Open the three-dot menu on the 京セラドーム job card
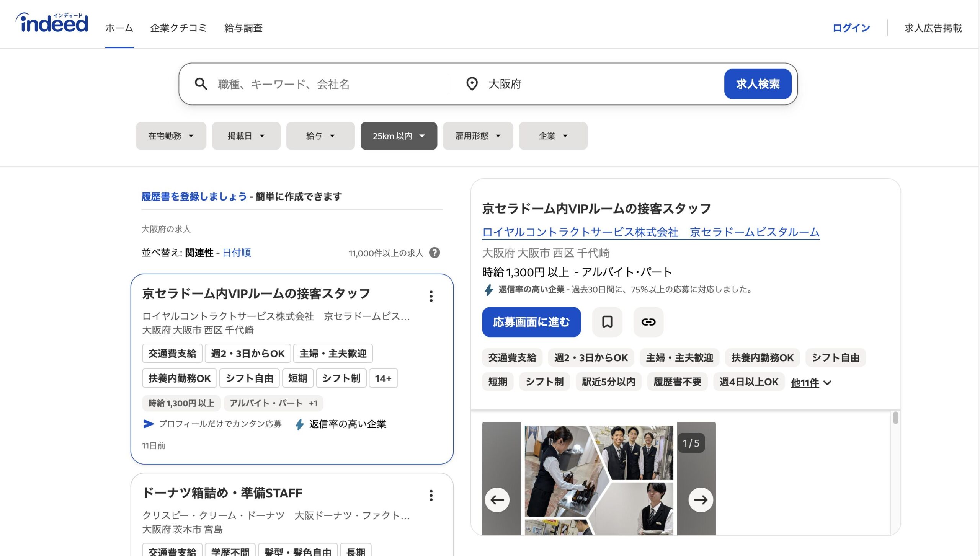The width and height of the screenshot is (980, 556). tap(431, 296)
